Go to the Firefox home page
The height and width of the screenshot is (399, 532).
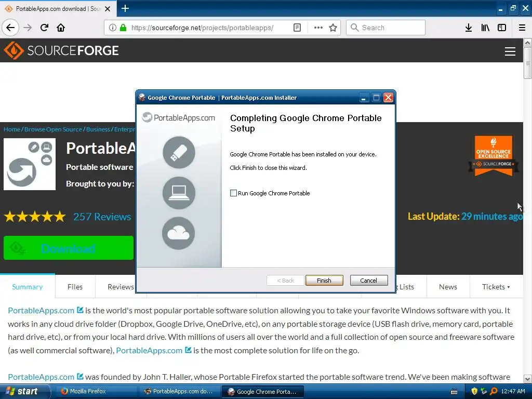61,28
